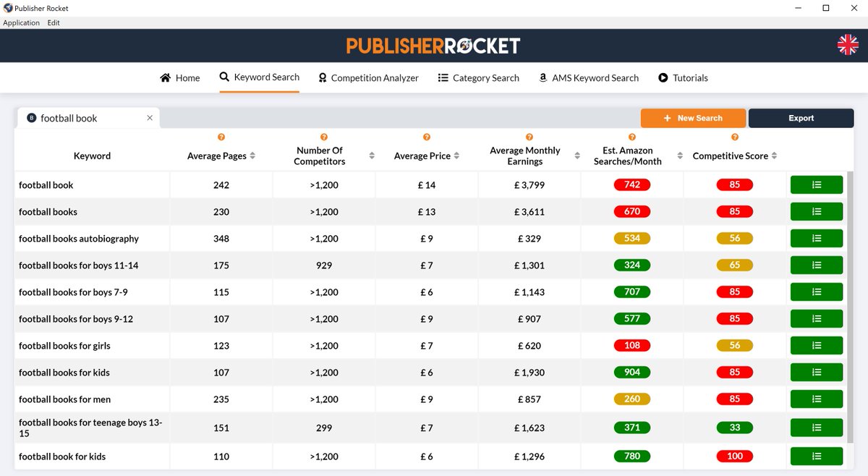868x476 pixels.
Task: Start a New Search
Action: click(693, 118)
